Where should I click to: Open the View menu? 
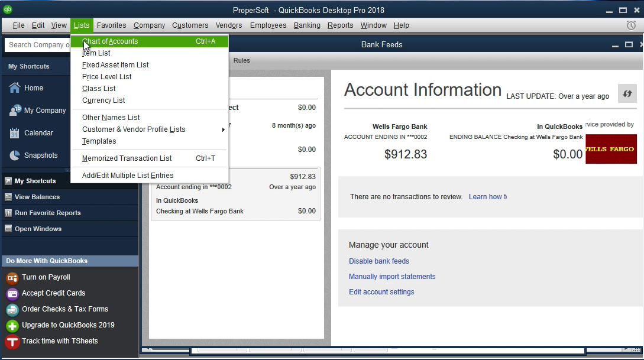[59, 25]
